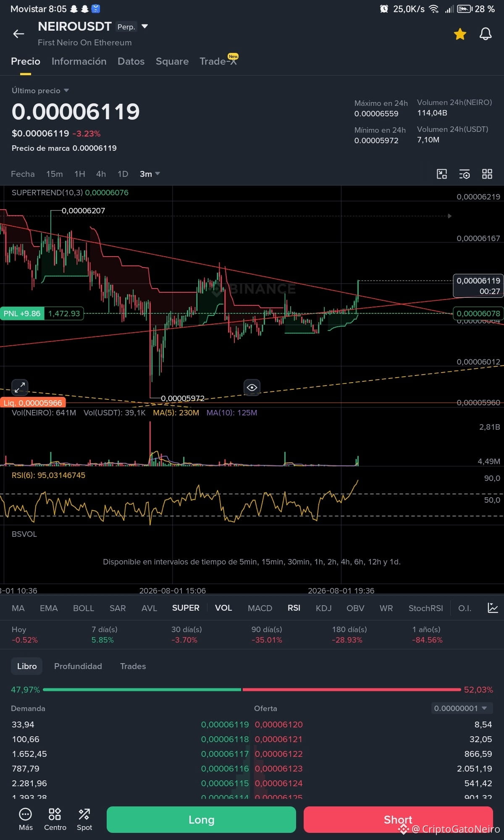Toggle the AVL indicator
Image resolution: width=504 pixels, height=840 pixels.
click(x=149, y=608)
